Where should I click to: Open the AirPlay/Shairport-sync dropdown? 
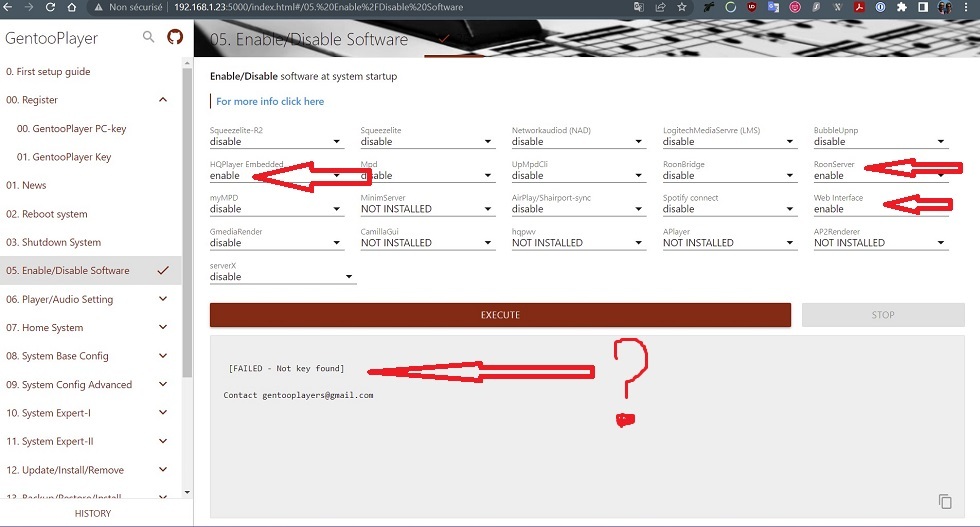click(579, 209)
